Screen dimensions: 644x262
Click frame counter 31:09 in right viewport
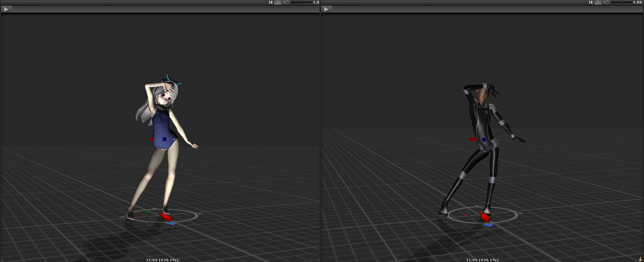(x=482, y=260)
